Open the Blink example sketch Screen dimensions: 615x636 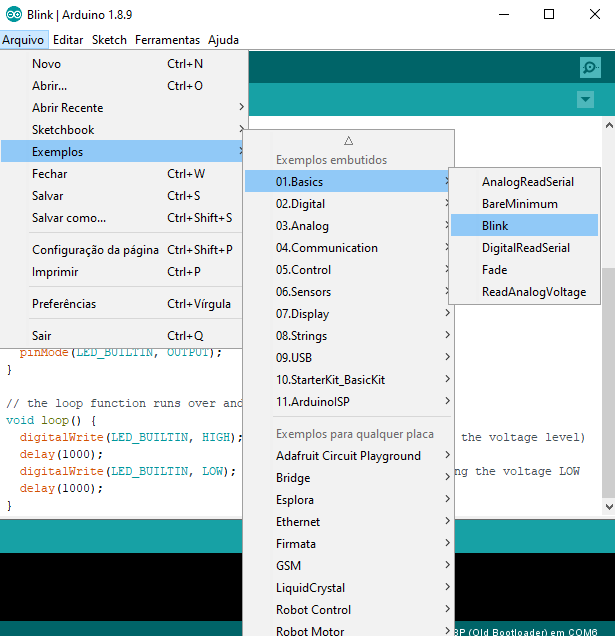click(x=524, y=225)
